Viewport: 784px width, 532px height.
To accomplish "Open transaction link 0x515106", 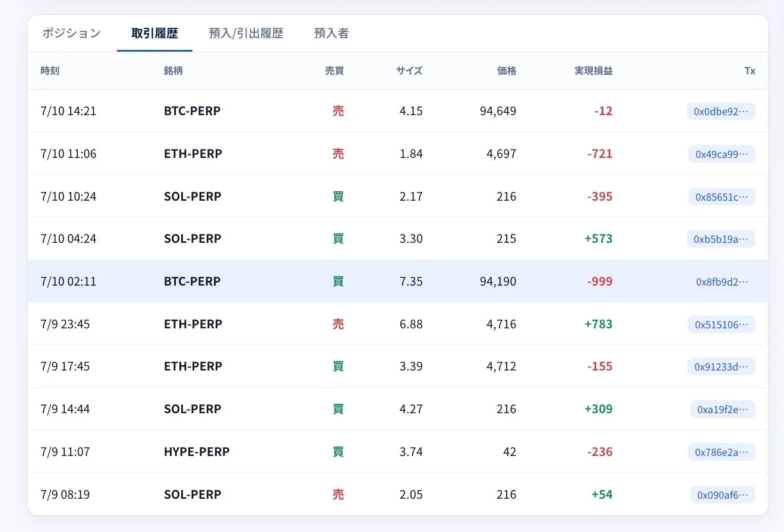I will tap(722, 324).
